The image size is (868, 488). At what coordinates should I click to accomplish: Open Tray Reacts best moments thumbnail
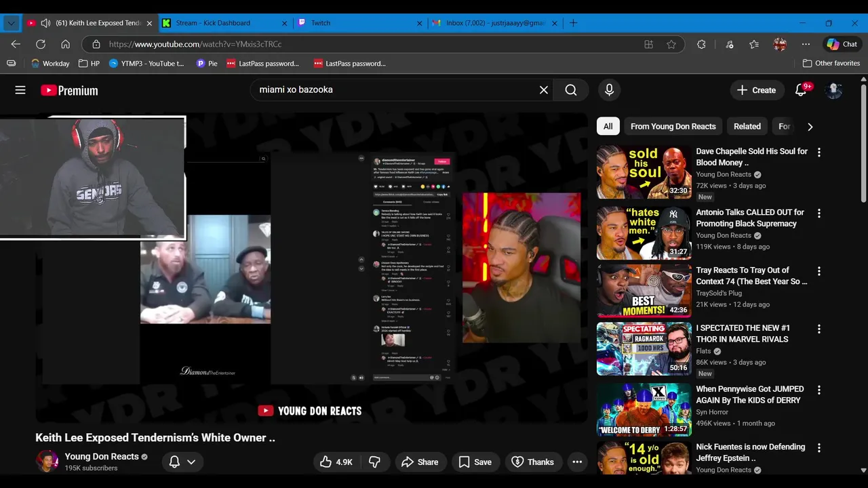[x=644, y=291]
